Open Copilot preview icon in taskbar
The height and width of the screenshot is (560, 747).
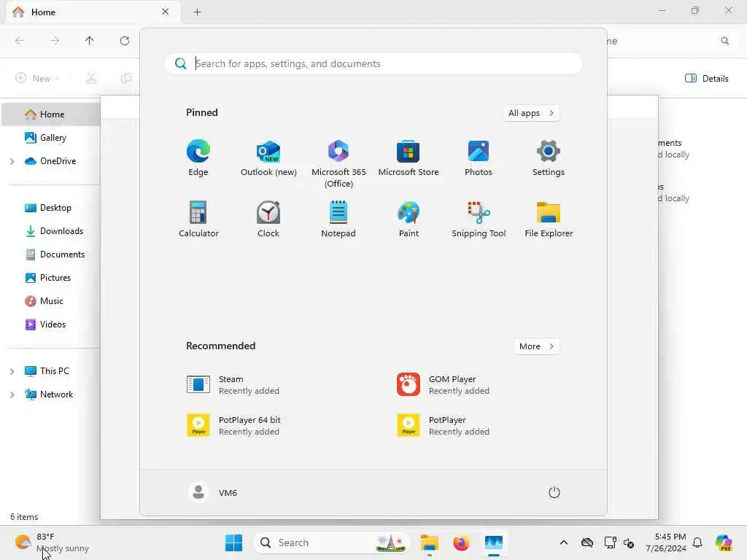coord(724,542)
